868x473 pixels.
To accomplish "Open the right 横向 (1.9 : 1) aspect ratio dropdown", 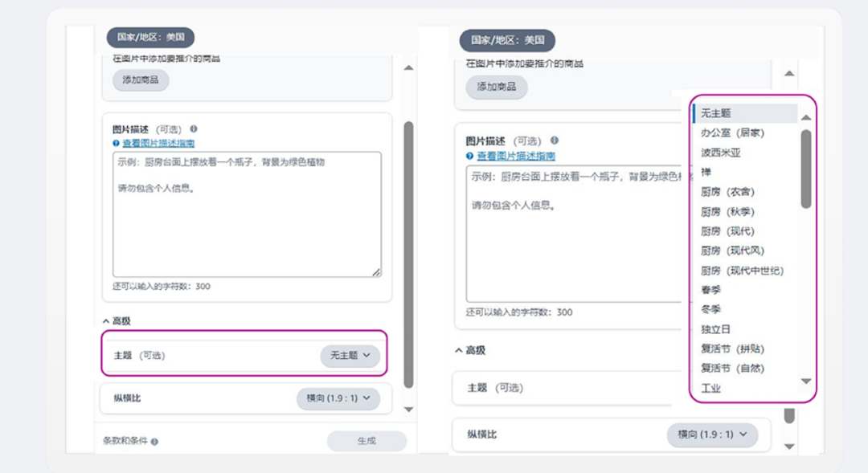I will [712, 434].
